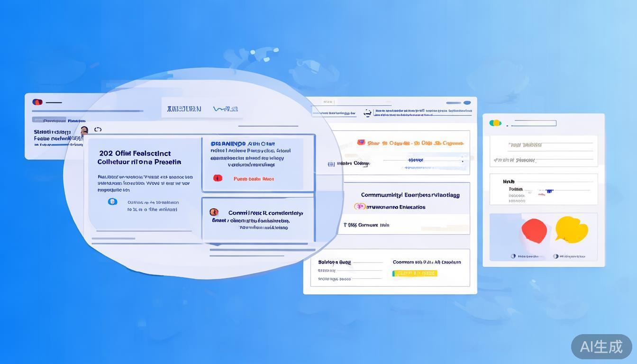637x364 pixels.
Task: Click the yellow highlighted button in bottom card
Action: pos(414,273)
